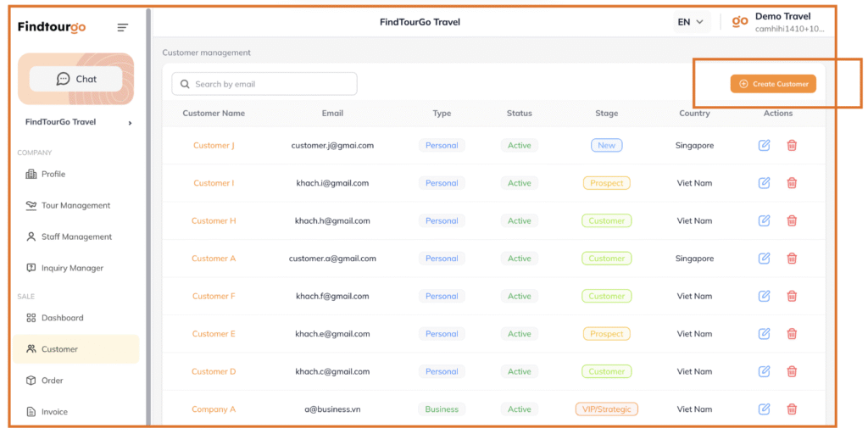
Task: Open the Chat button
Action: [x=76, y=79]
